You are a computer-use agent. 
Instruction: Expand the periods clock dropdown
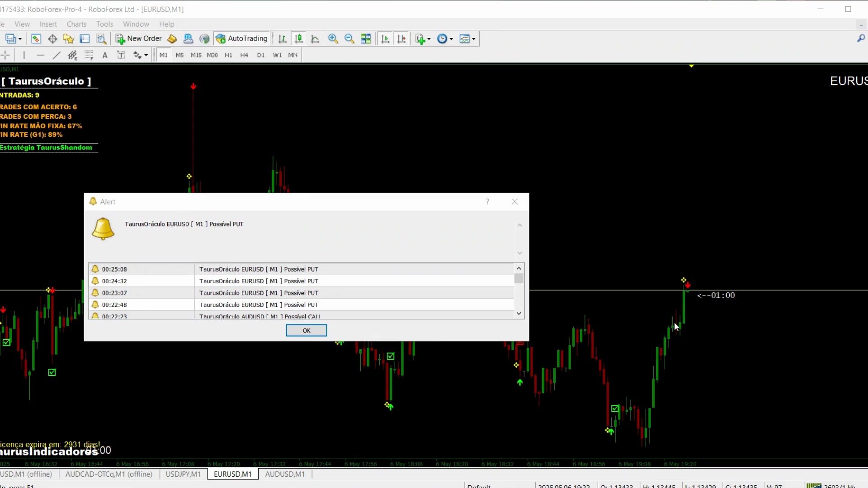[x=451, y=39]
